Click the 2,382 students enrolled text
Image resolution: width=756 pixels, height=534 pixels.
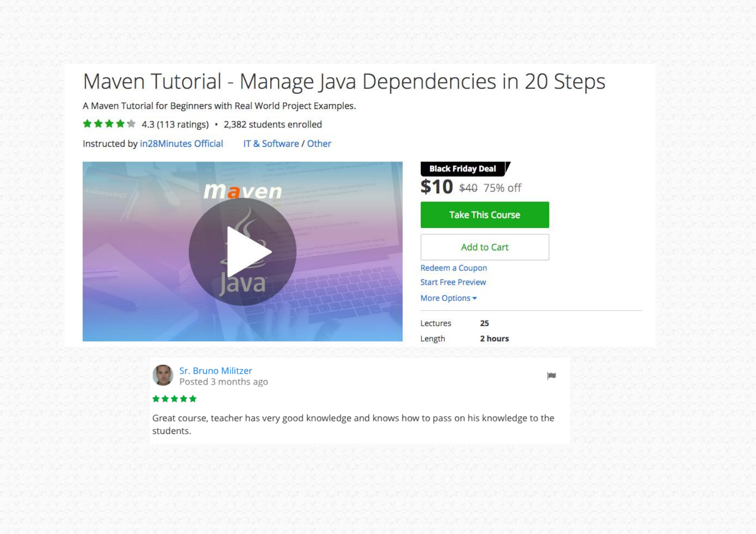[x=273, y=124]
